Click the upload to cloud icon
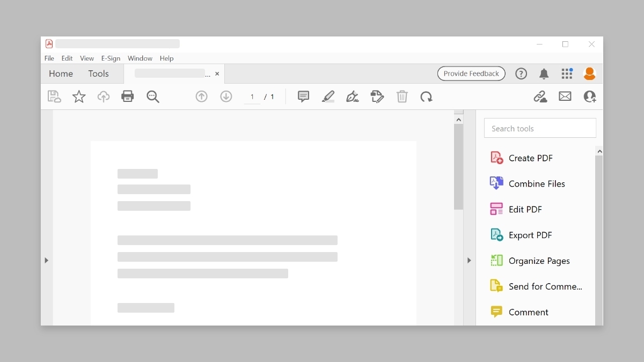Image resolution: width=644 pixels, height=362 pixels. (103, 97)
